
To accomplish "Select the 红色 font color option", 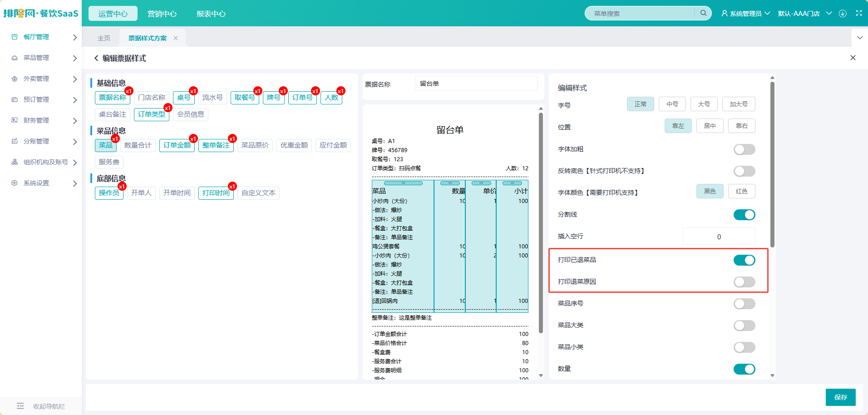I will pos(742,191).
